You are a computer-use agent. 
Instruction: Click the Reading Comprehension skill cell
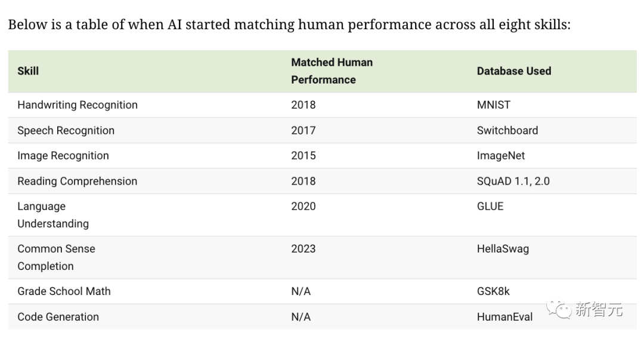coord(77,182)
